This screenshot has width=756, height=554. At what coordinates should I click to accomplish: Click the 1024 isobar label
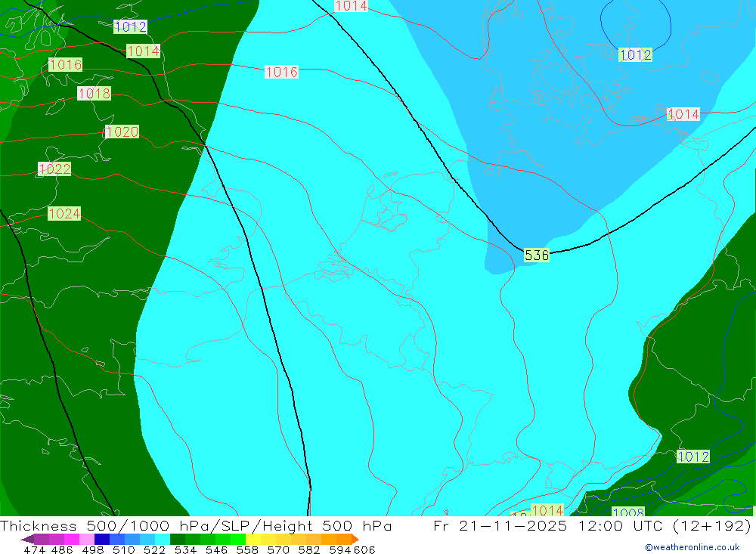64,213
